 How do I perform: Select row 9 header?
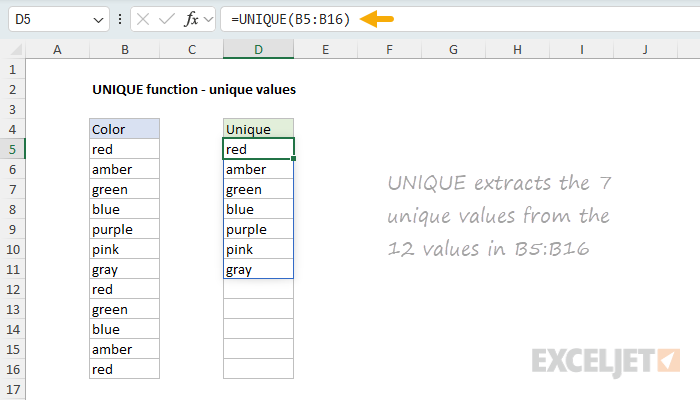12,229
